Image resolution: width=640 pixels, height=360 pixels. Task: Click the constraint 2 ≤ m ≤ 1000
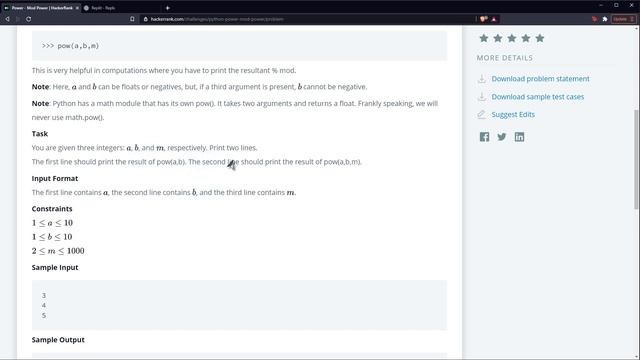coord(58,251)
